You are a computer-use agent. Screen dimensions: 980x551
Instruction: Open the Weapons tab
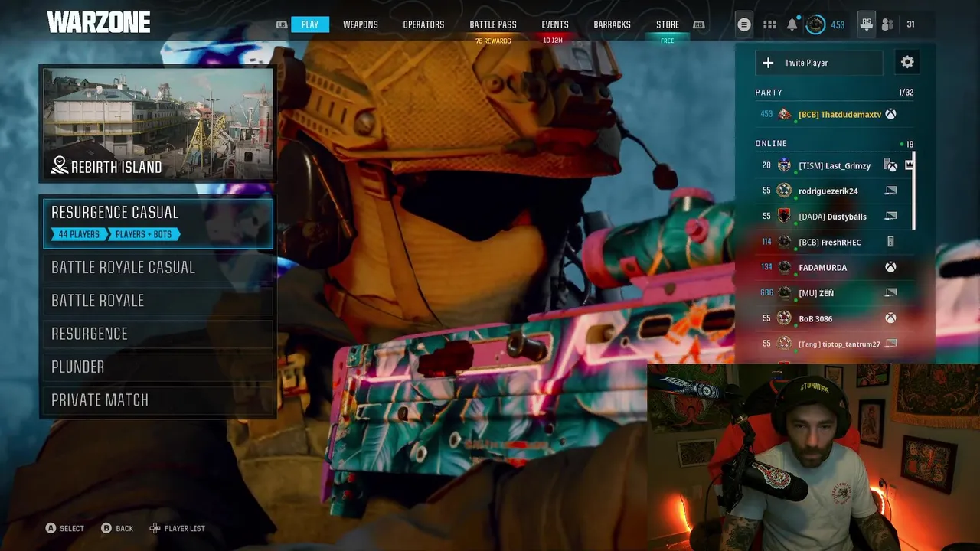pos(361,24)
